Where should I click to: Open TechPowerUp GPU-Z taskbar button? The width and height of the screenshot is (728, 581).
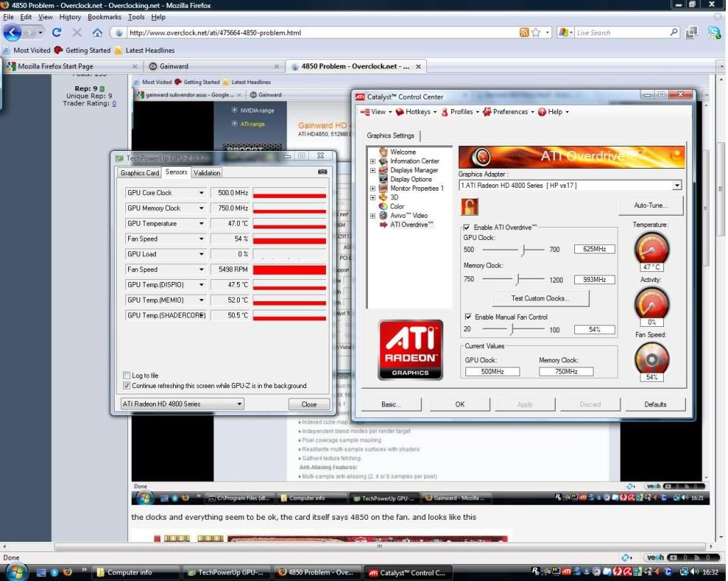226,572
